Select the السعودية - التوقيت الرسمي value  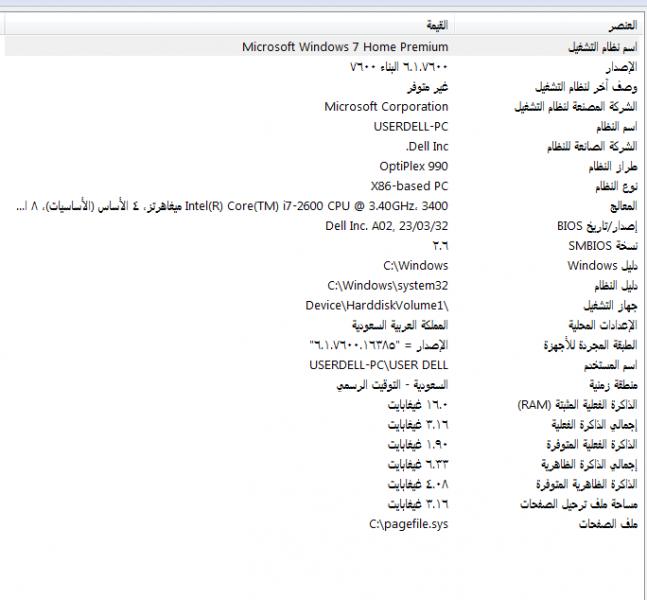(x=392, y=385)
